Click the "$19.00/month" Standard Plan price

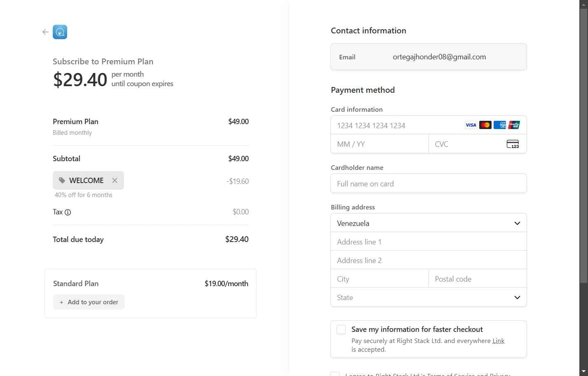(x=226, y=284)
